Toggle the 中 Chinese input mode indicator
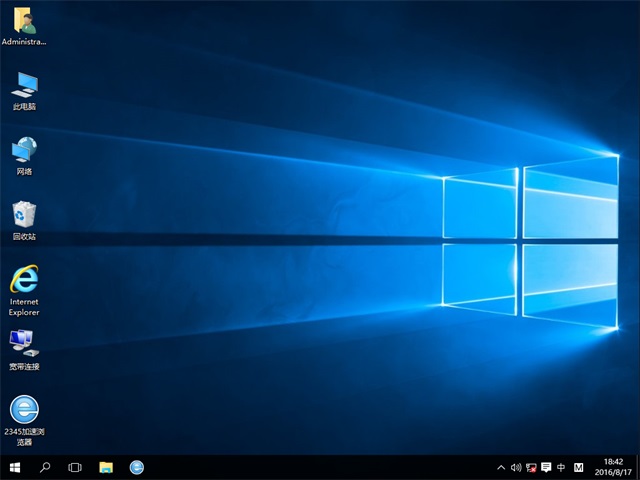Screen dimensions: 640x480 pyautogui.click(x=561, y=467)
